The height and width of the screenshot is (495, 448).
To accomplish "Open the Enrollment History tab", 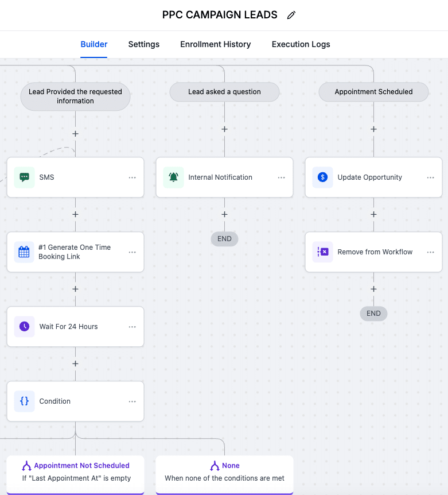I will click(216, 44).
